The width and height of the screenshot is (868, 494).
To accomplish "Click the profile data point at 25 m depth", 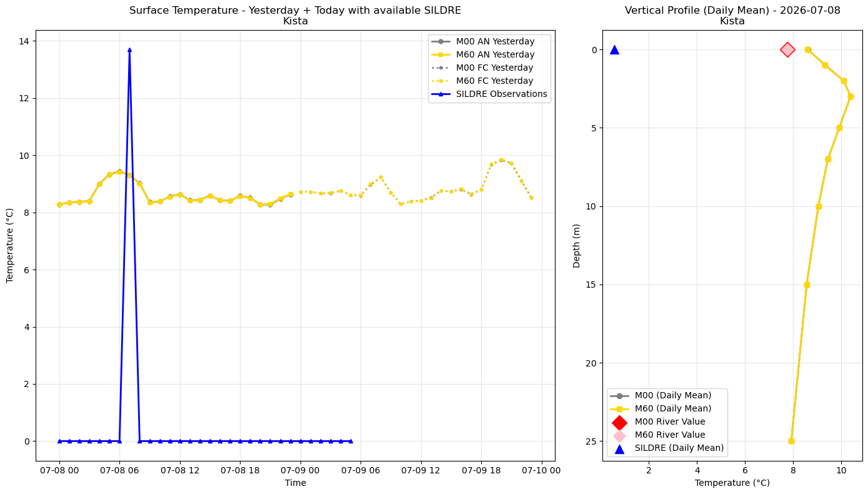I will point(791,441).
